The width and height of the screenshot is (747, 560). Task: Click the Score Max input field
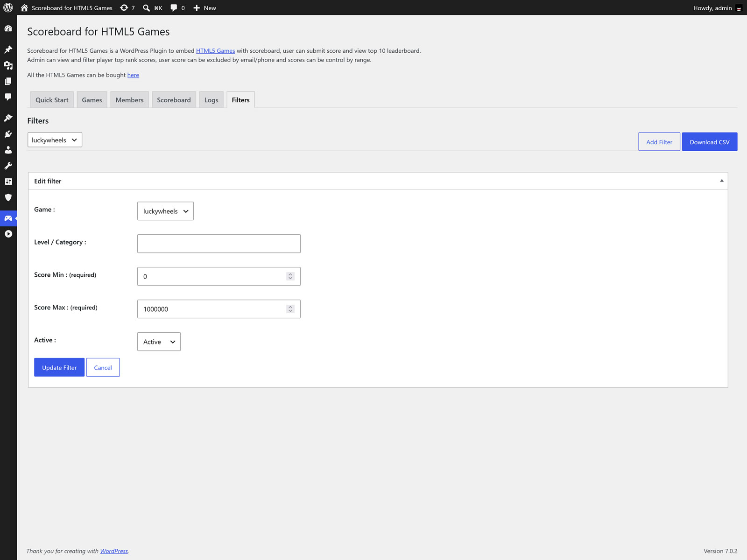pyautogui.click(x=219, y=309)
